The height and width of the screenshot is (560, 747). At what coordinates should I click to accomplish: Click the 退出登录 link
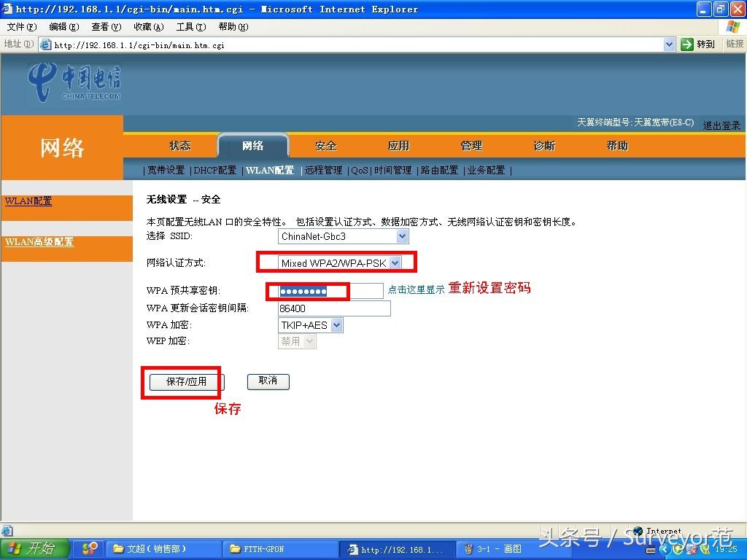point(721,125)
